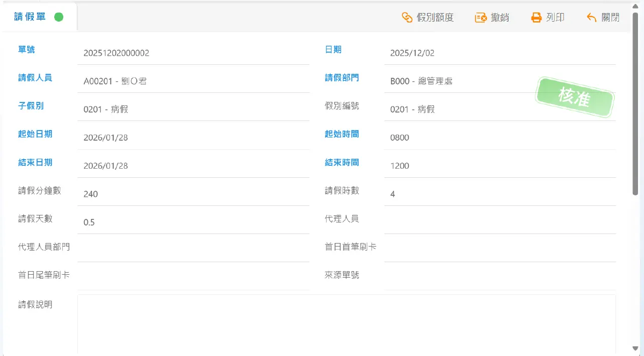Click the 列印 printer icon
Viewport: 644px width, 356px height.
[536, 18]
